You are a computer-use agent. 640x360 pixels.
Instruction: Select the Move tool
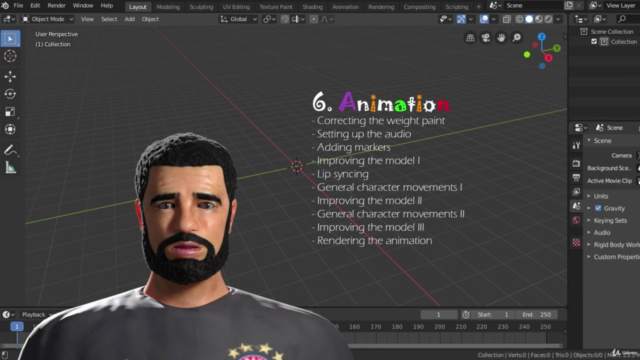[x=10, y=76]
